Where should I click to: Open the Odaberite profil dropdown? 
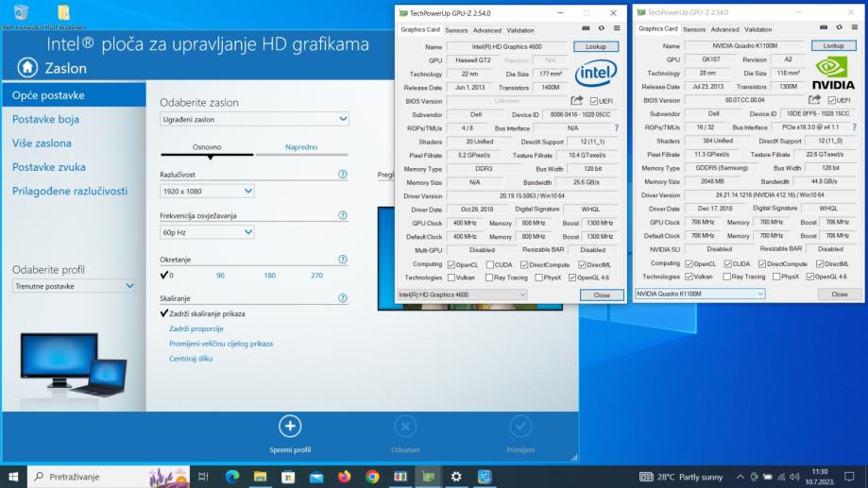click(75, 285)
